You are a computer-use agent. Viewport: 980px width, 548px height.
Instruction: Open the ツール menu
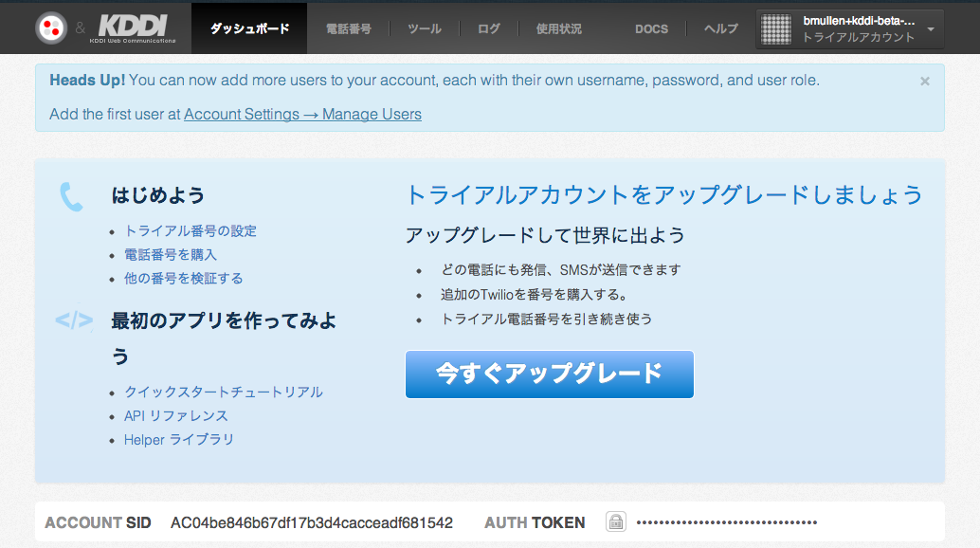tap(425, 28)
